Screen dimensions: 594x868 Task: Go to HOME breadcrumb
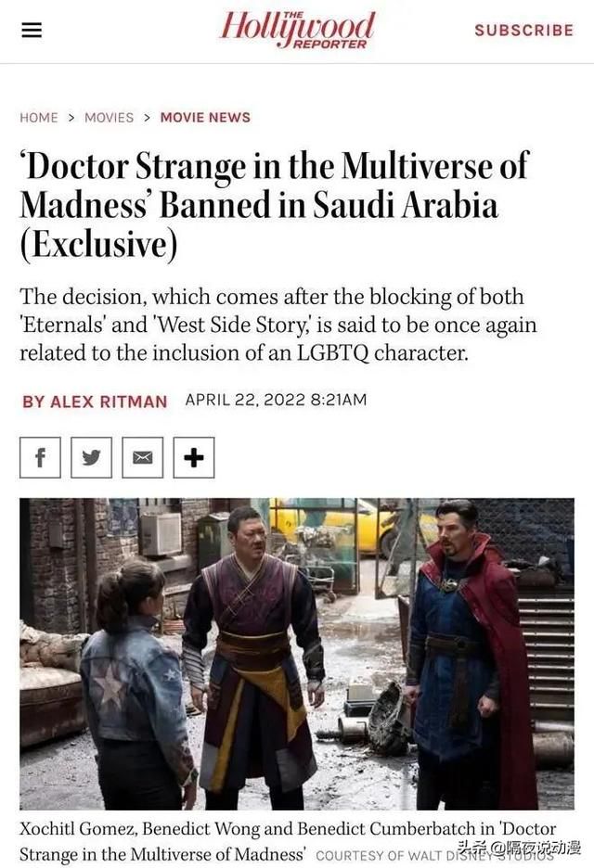coord(39,118)
